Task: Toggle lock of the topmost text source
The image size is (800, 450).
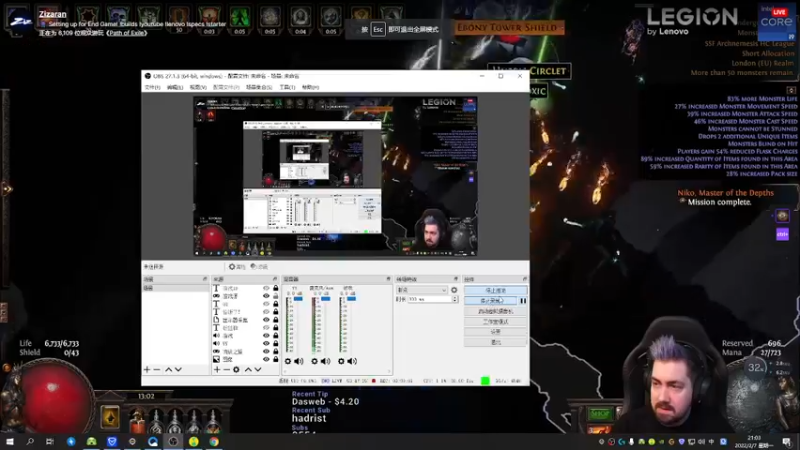Action: coord(276,288)
